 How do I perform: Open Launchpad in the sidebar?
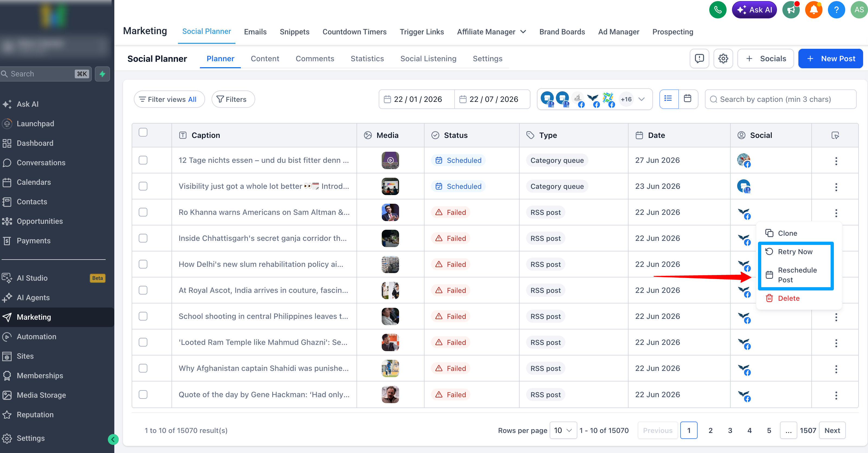pos(35,123)
